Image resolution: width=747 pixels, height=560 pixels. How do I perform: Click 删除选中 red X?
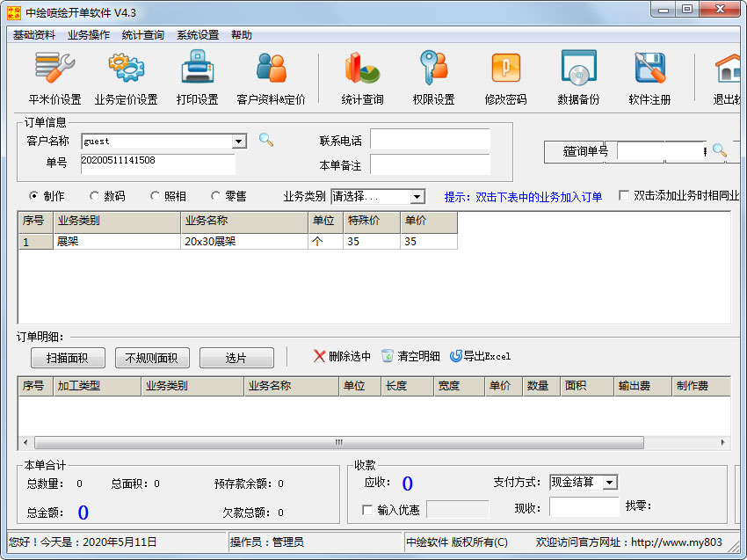click(x=319, y=356)
